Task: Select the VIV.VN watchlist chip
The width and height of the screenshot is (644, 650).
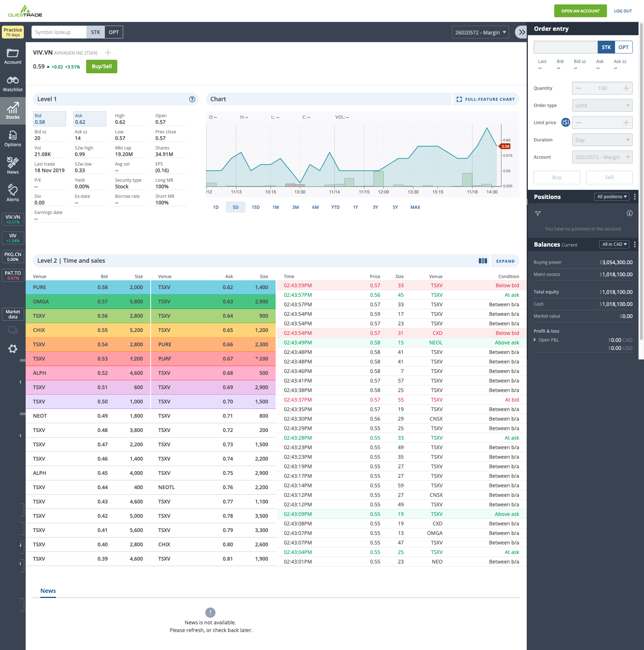Action: coord(13,219)
